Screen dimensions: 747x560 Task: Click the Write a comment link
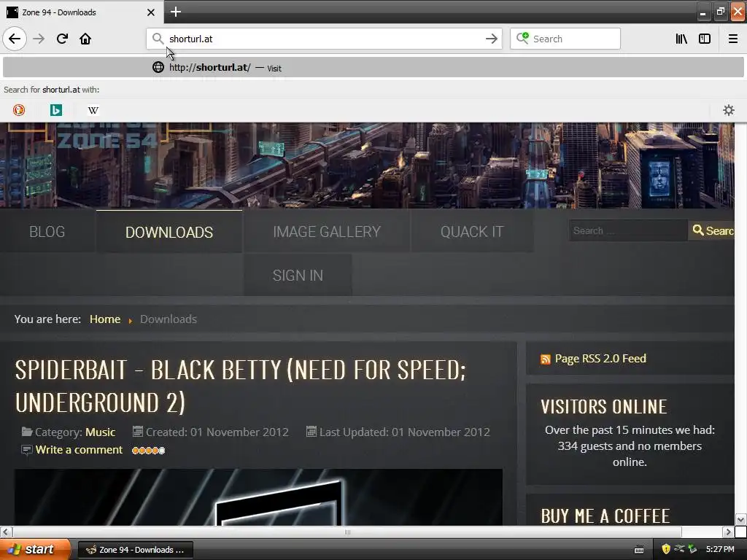[79, 449]
